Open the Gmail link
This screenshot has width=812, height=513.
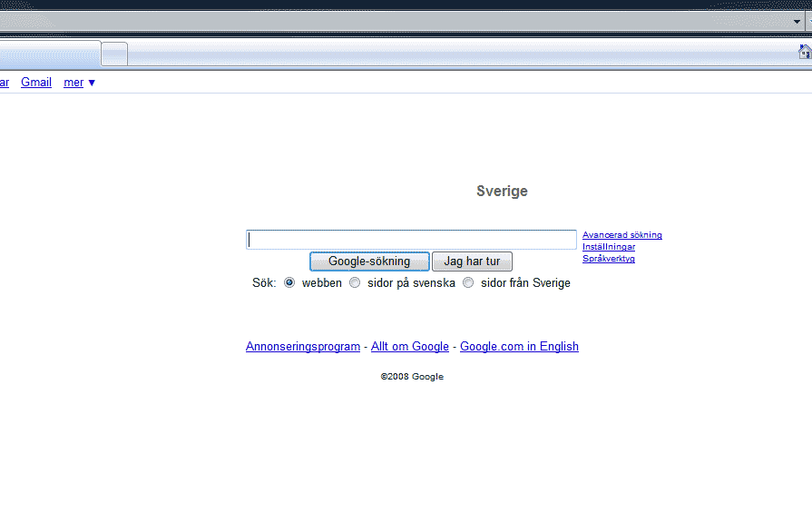[x=36, y=83]
